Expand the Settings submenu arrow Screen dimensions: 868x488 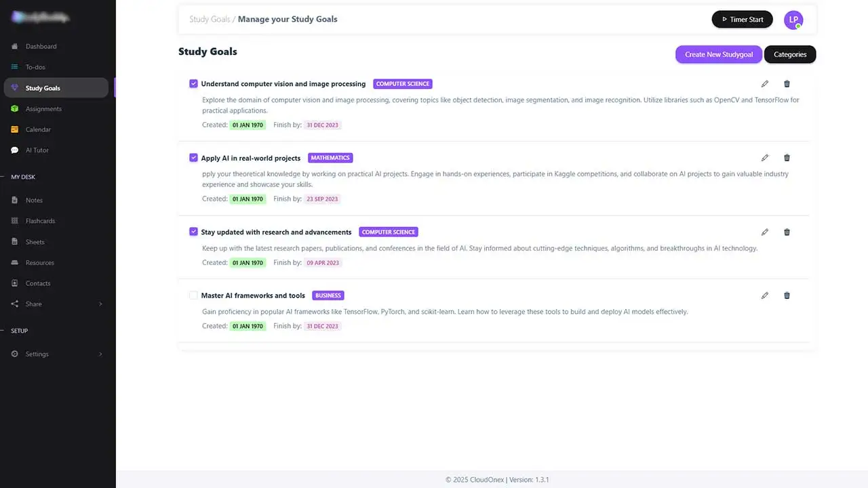[100, 354]
